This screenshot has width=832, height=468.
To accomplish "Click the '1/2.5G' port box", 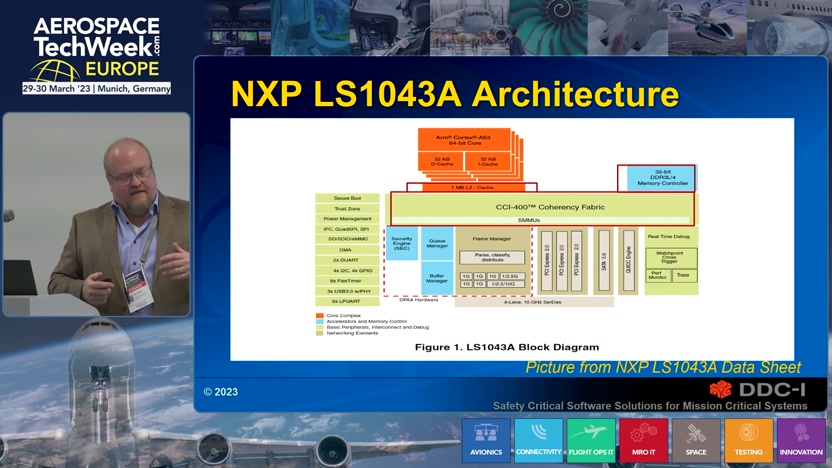I will [513, 276].
